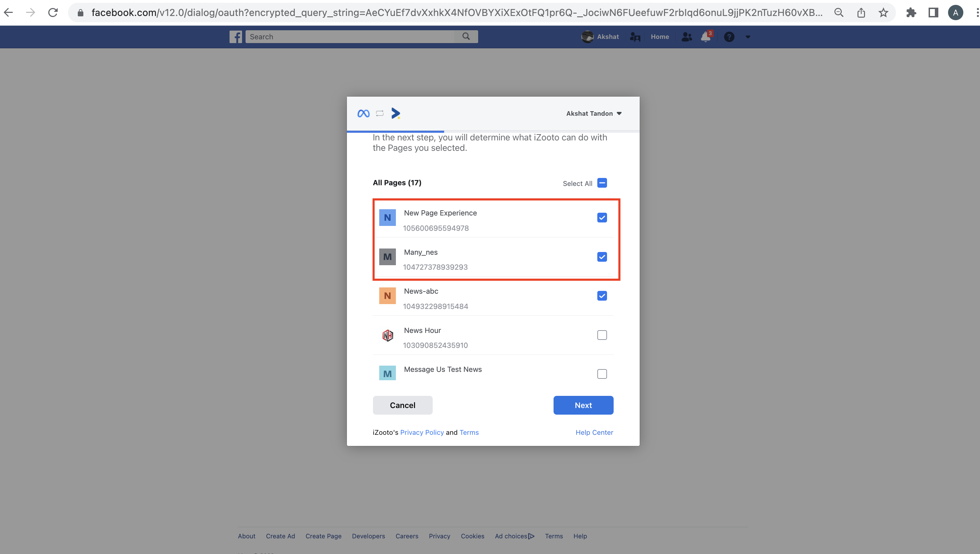This screenshot has height=554, width=980.
Task: Click the help question mark icon
Action: point(729,36)
